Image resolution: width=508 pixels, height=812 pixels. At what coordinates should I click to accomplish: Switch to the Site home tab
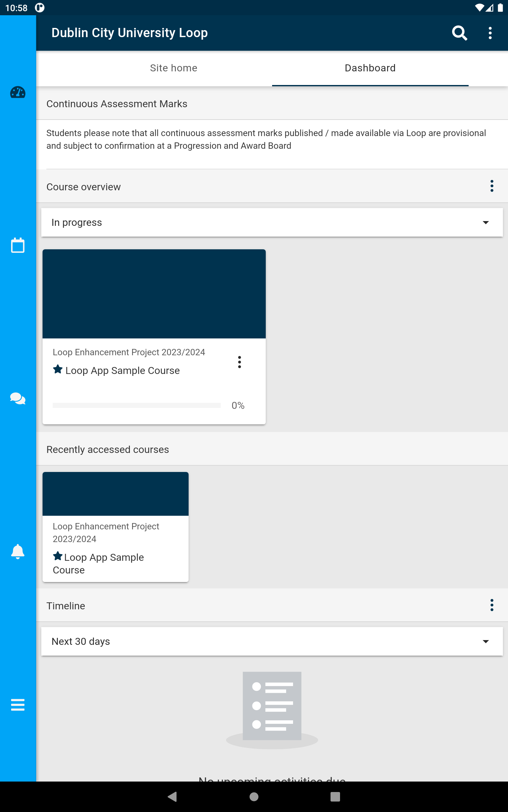tap(173, 68)
